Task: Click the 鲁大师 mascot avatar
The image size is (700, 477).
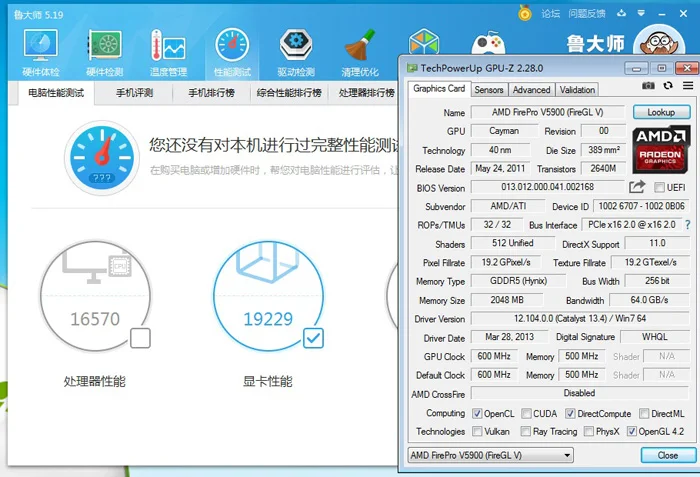Action: tap(659, 41)
